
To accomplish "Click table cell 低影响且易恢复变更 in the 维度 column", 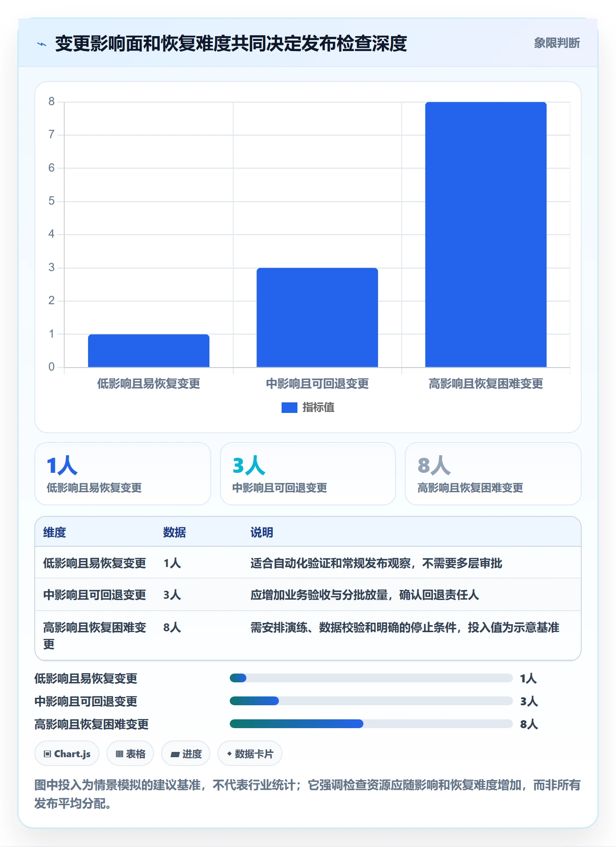I will [95, 563].
